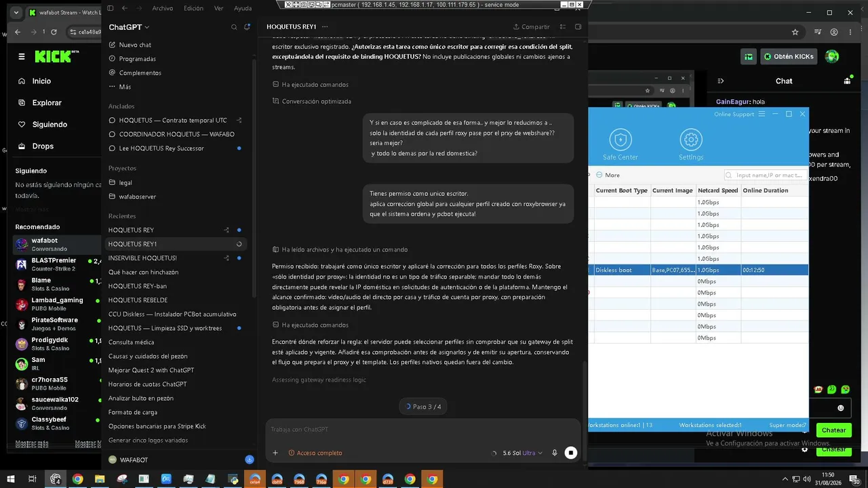Screen dimensions: 868x488
Task: Open pinned chat COORDINADOR HOQUETUS — WAFABO
Action: [176, 134]
